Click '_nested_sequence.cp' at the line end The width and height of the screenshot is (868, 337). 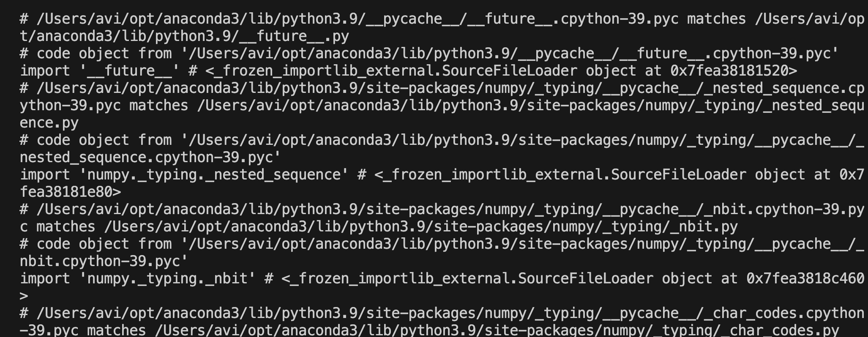784,88
